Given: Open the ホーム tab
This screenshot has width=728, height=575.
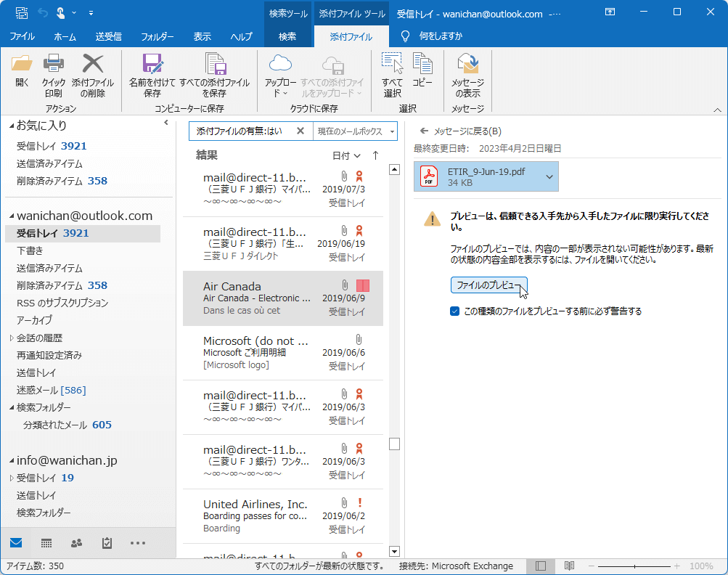Looking at the screenshot, I should pyautogui.click(x=65, y=36).
